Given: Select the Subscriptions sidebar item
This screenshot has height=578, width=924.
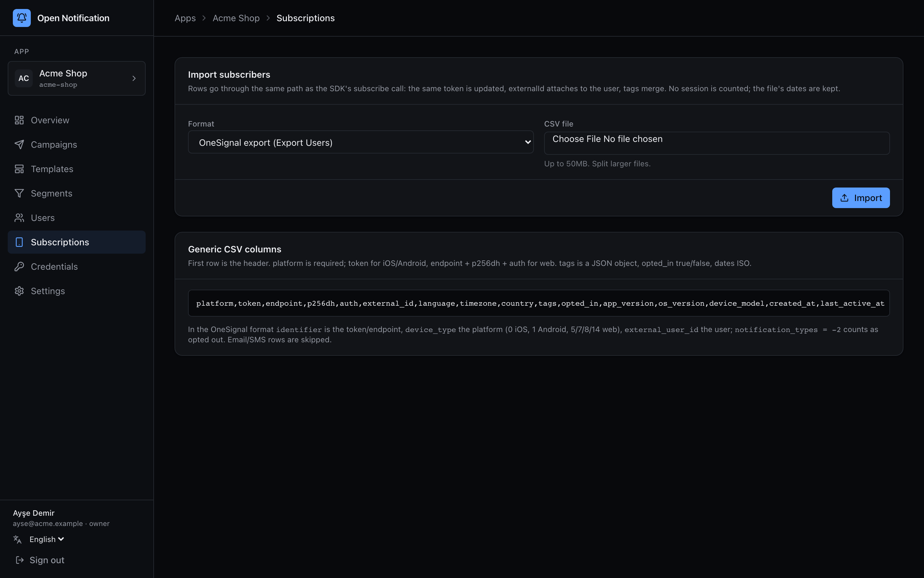Looking at the screenshot, I should tap(77, 242).
